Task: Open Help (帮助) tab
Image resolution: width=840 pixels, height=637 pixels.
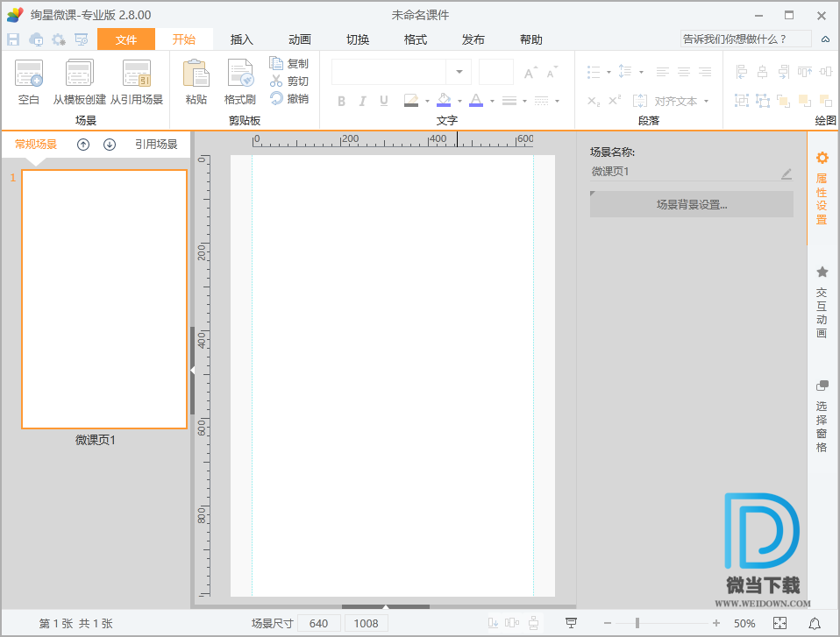Action: point(530,39)
